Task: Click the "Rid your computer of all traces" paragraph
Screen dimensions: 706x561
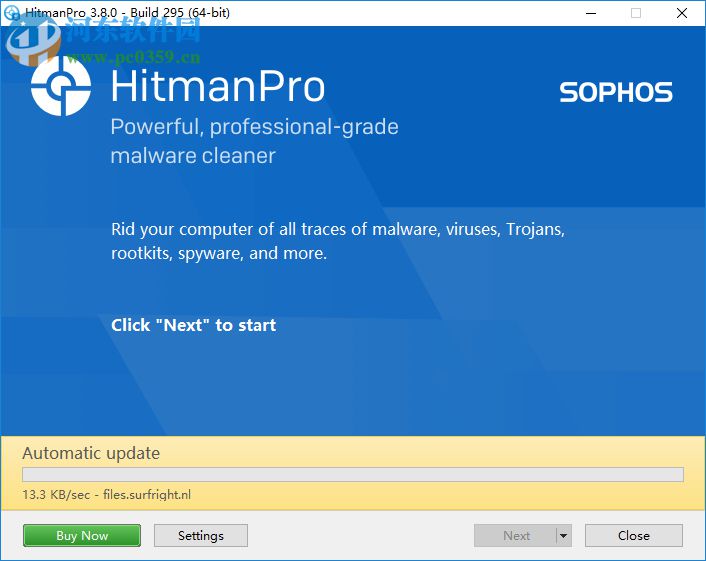Action: click(x=338, y=241)
